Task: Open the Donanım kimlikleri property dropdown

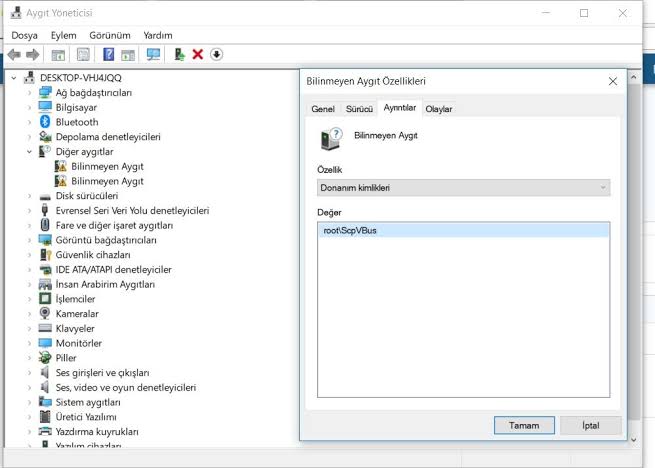Action: [463, 188]
